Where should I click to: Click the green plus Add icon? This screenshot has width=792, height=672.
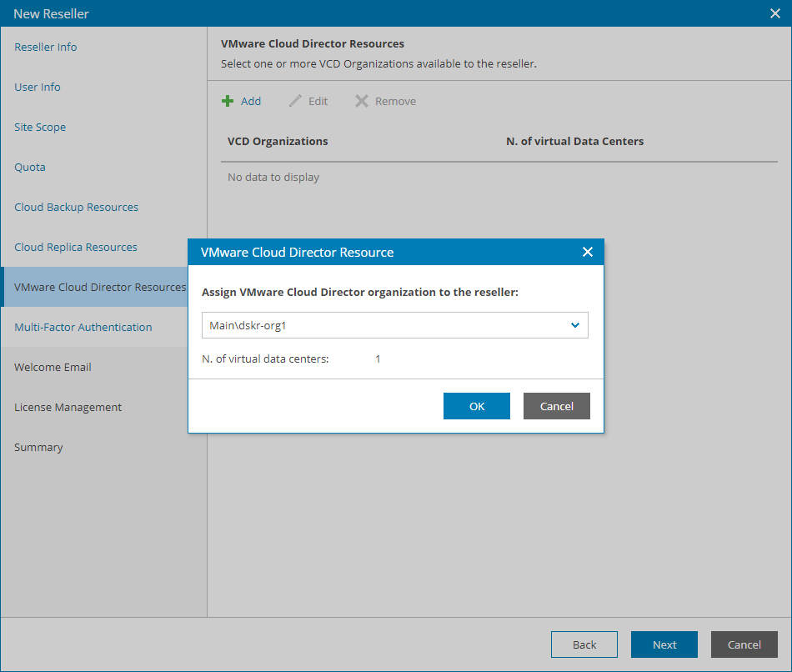228,101
